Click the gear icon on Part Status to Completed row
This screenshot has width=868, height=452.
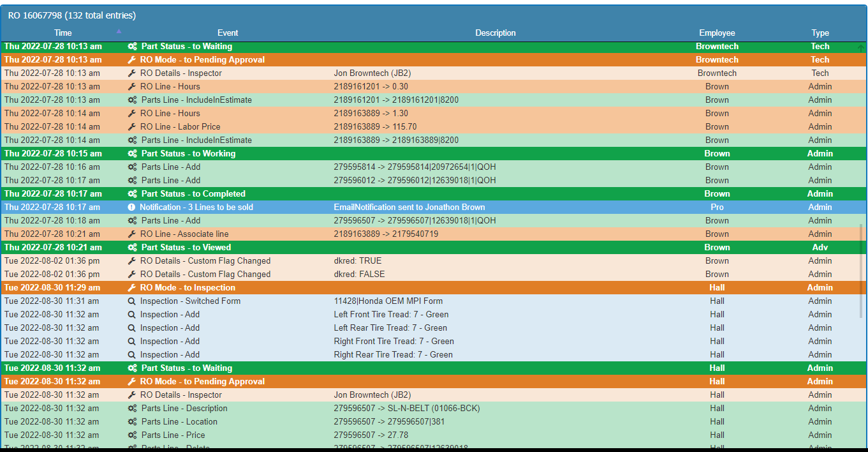coord(132,193)
